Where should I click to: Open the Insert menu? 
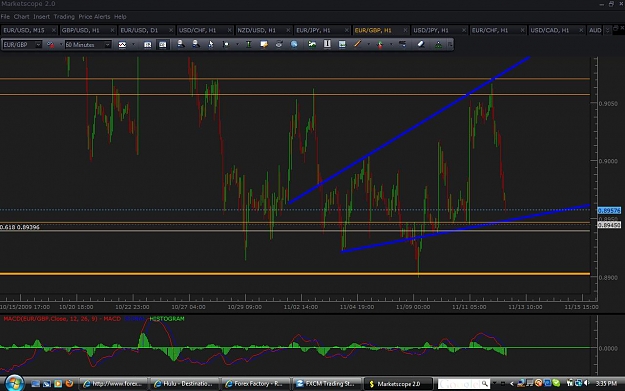41,17
